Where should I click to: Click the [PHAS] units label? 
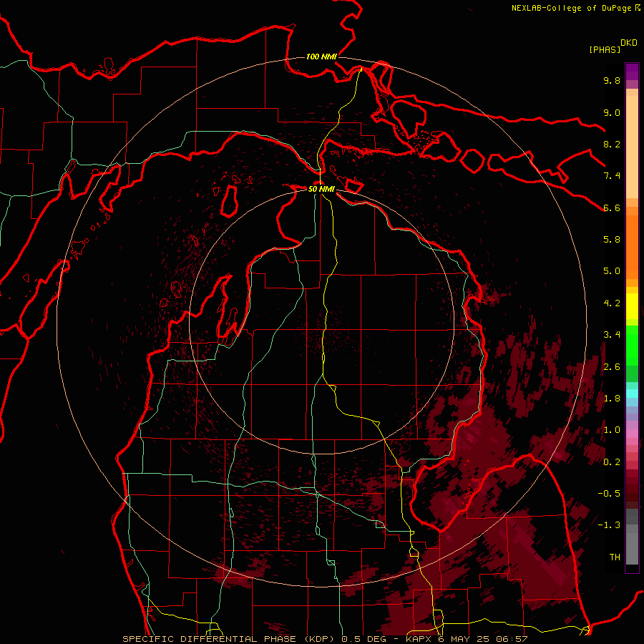(x=605, y=49)
